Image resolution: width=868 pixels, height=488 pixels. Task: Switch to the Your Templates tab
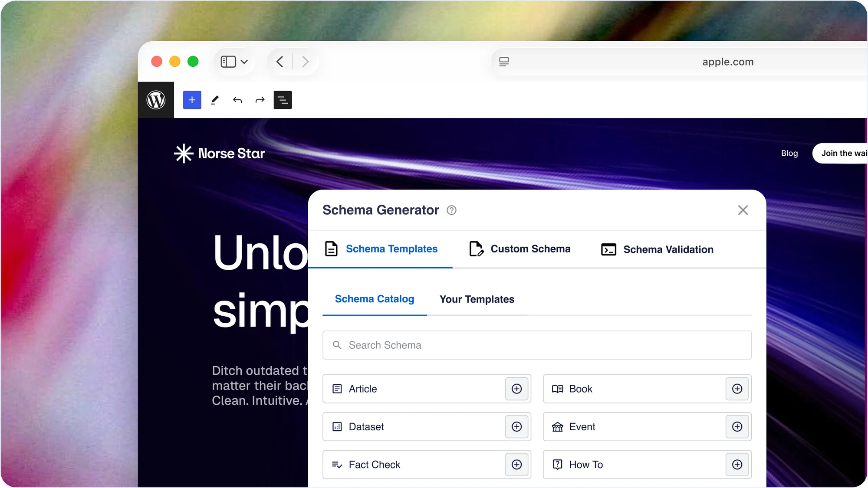(x=477, y=299)
